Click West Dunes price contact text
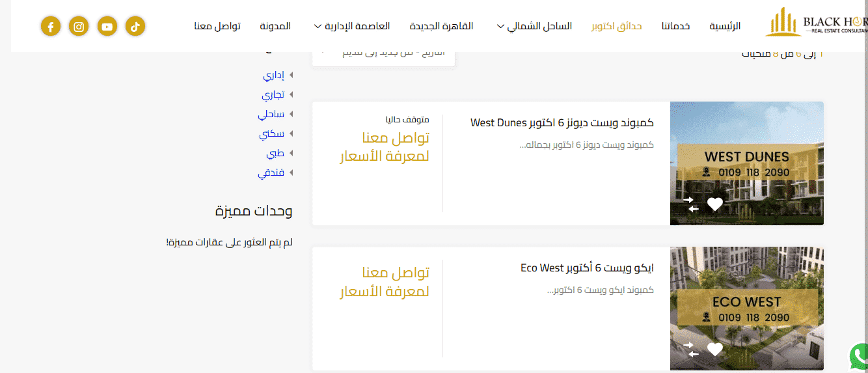 [x=385, y=147]
